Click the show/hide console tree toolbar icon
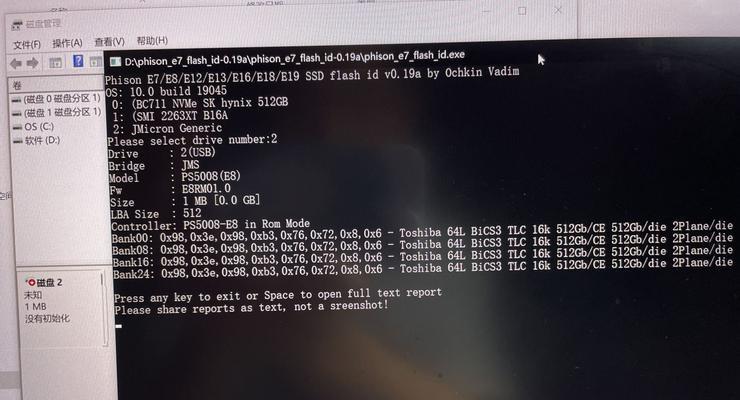Viewport: 740px width, 400px height. coord(55,62)
